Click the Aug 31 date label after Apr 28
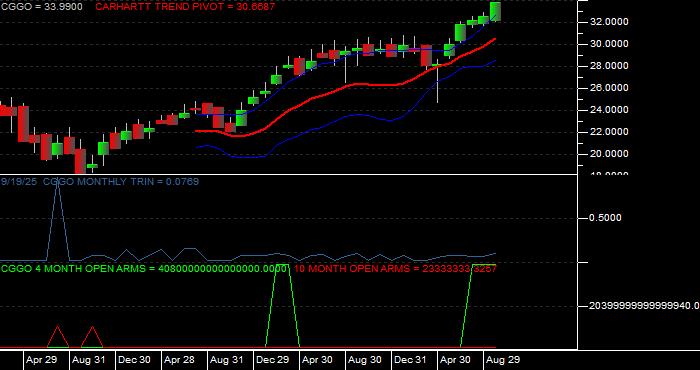700x370 pixels. (x=226, y=360)
